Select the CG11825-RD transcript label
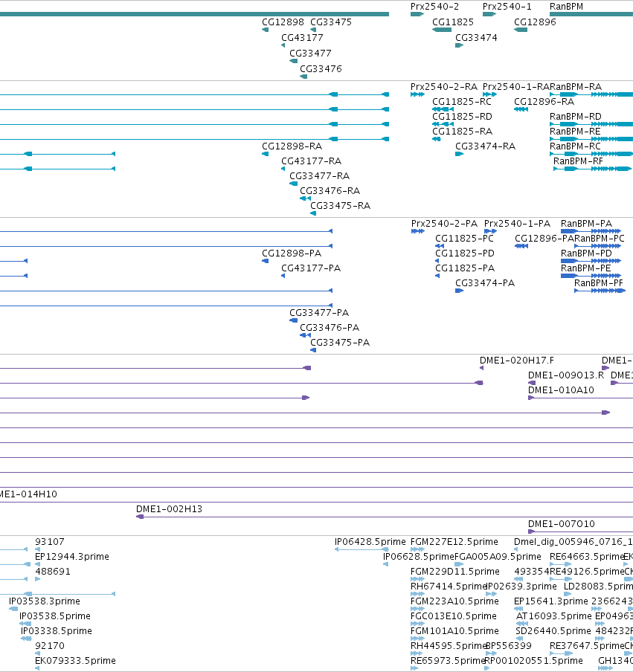 462,117
